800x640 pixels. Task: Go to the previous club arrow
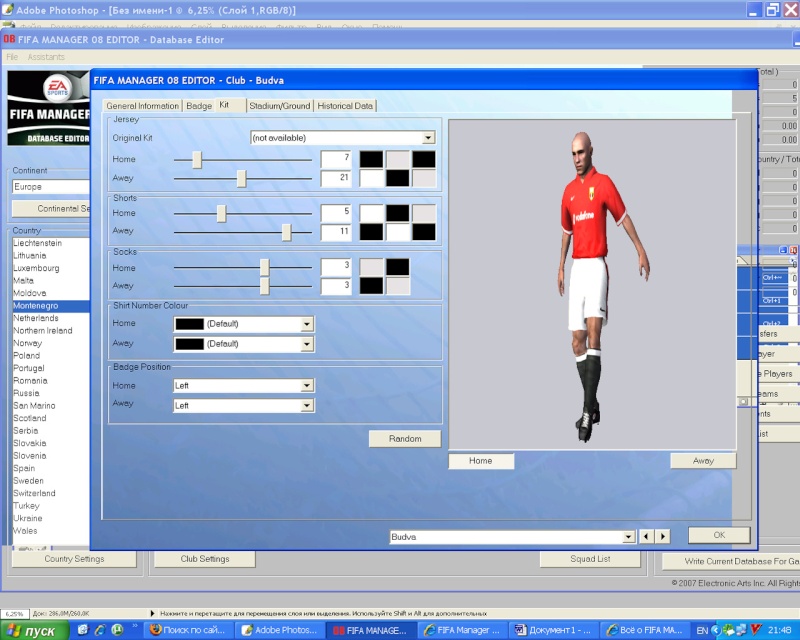click(x=646, y=536)
